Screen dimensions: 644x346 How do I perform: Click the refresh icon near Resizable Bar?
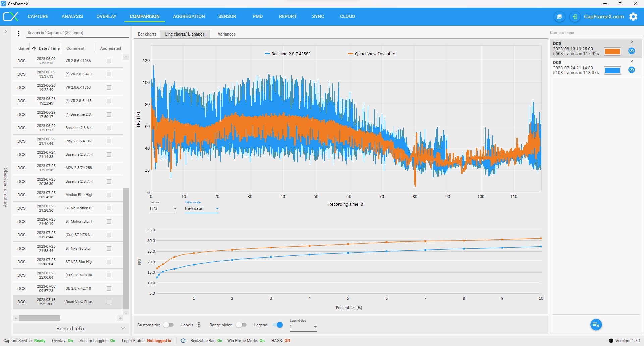(183, 341)
